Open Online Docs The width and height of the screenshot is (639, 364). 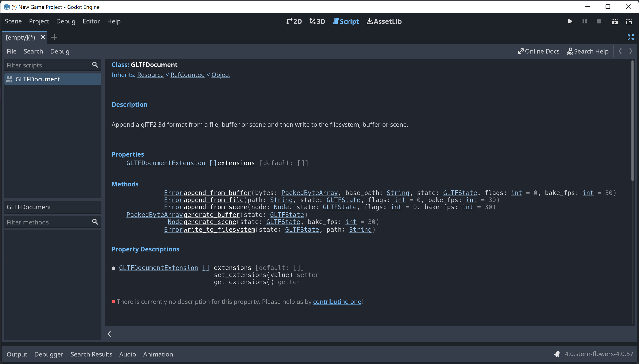click(538, 51)
